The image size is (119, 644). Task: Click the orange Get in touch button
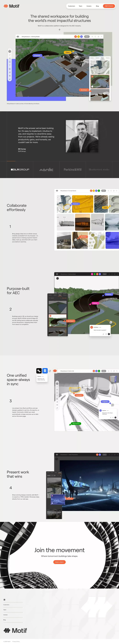tap(109, 6)
